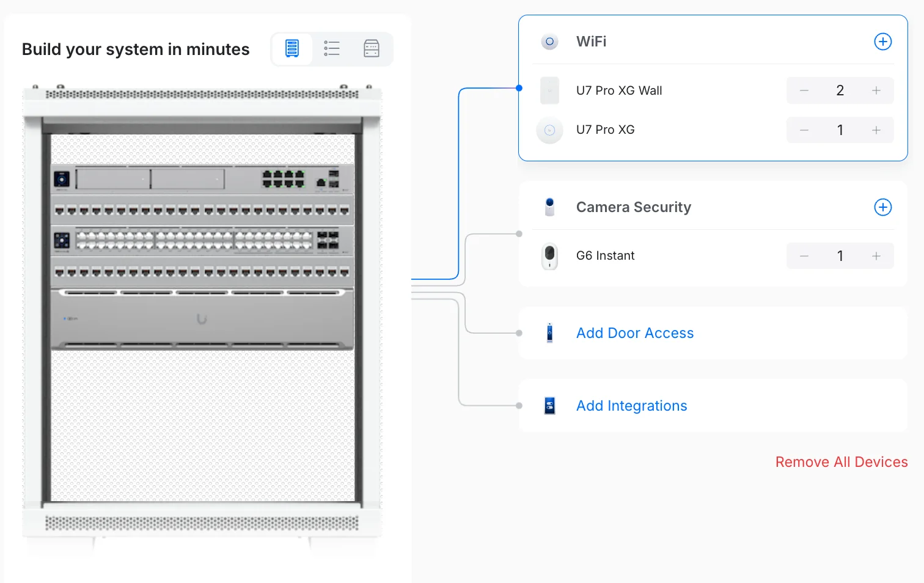Decrease U7 Pro XG quantity

point(804,130)
